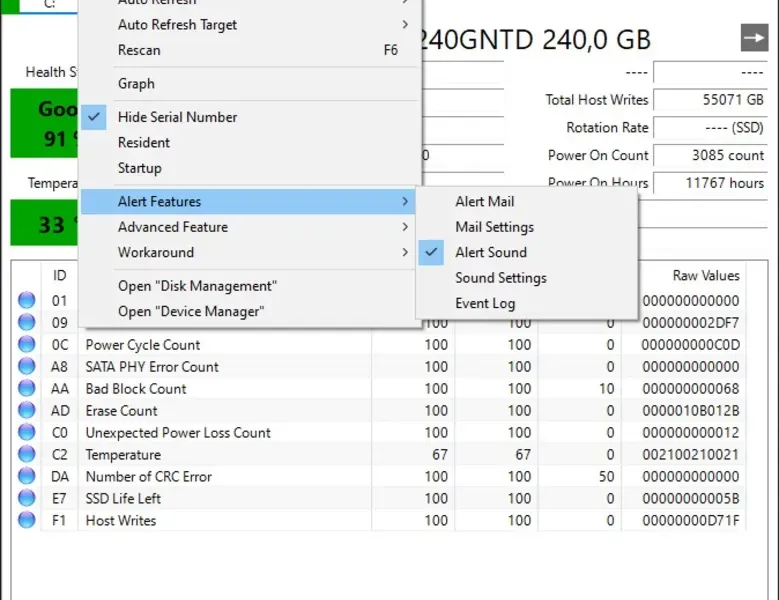Click status orb for Number of CRC Error

point(26,476)
